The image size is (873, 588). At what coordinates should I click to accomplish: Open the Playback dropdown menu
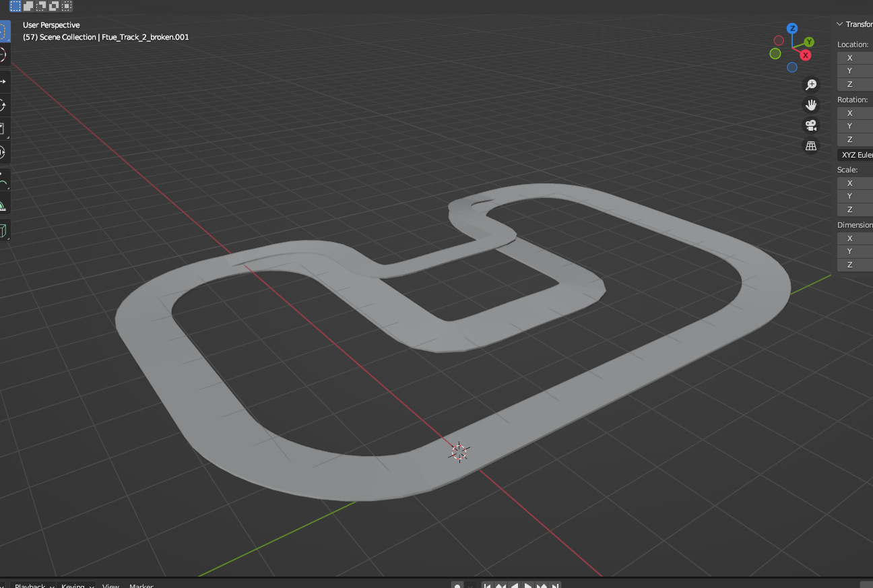[x=31, y=585]
